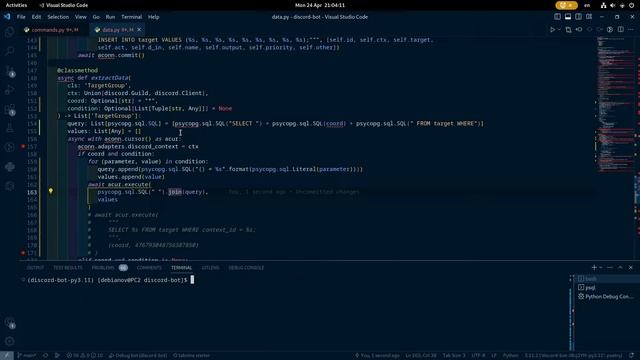Open the Edit menu
Image resolution: width=640 pixels, height=360 pixels.
click(x=36, y=17)
